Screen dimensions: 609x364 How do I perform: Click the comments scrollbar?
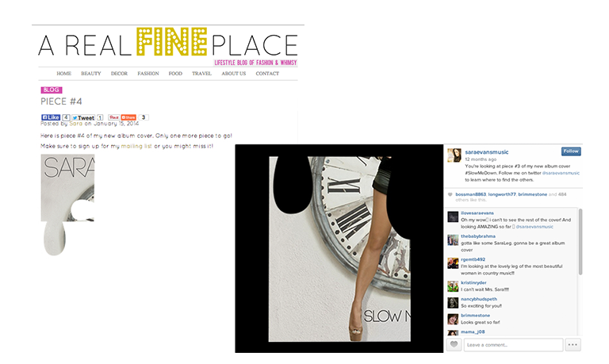tap(580, 242)
